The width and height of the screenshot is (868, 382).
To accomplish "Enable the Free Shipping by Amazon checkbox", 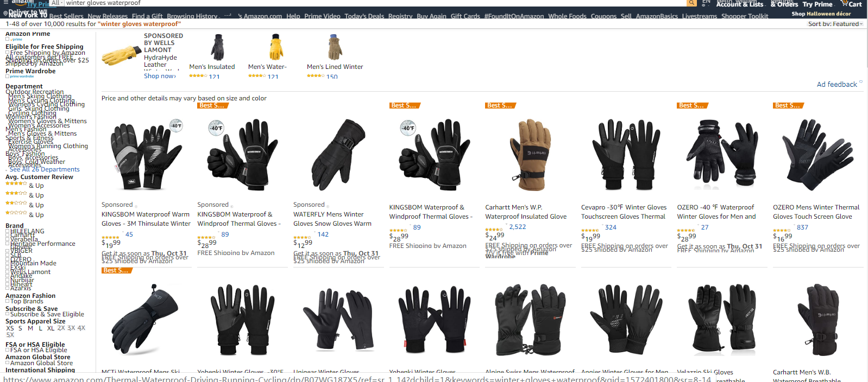I will pyautogui.click(x=8, y=53).
